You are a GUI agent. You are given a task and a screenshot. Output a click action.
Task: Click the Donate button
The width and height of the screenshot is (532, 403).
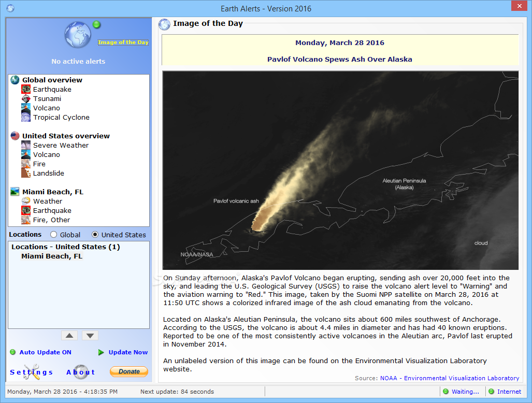(129, 371)
